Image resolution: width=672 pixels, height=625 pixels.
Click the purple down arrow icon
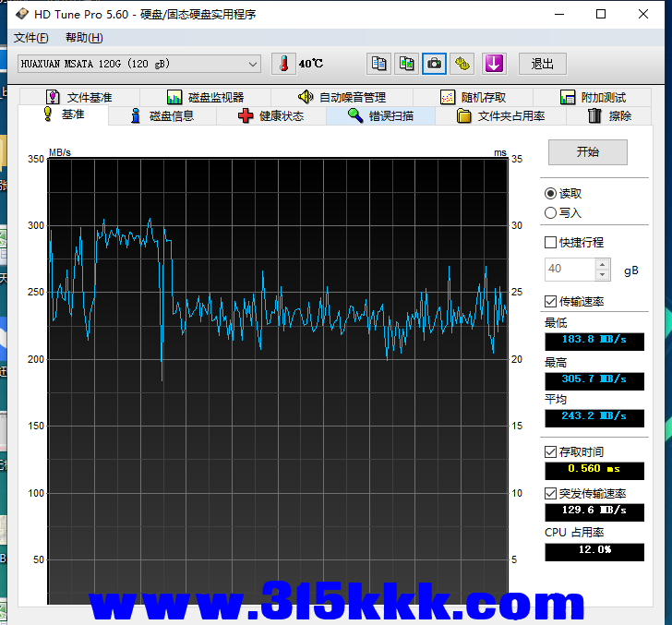click(494, 64)
